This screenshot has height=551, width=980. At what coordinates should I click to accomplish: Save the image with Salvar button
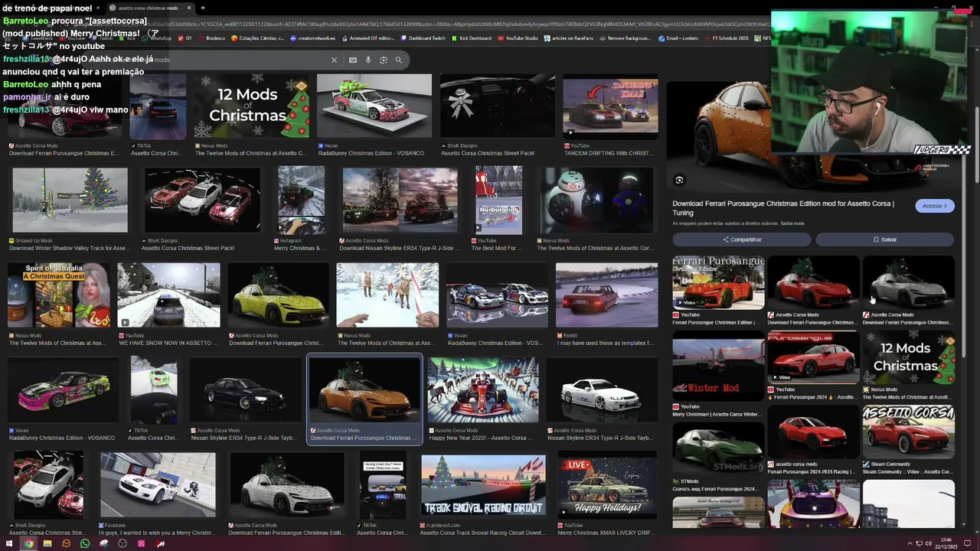click(x=885, y=240)
